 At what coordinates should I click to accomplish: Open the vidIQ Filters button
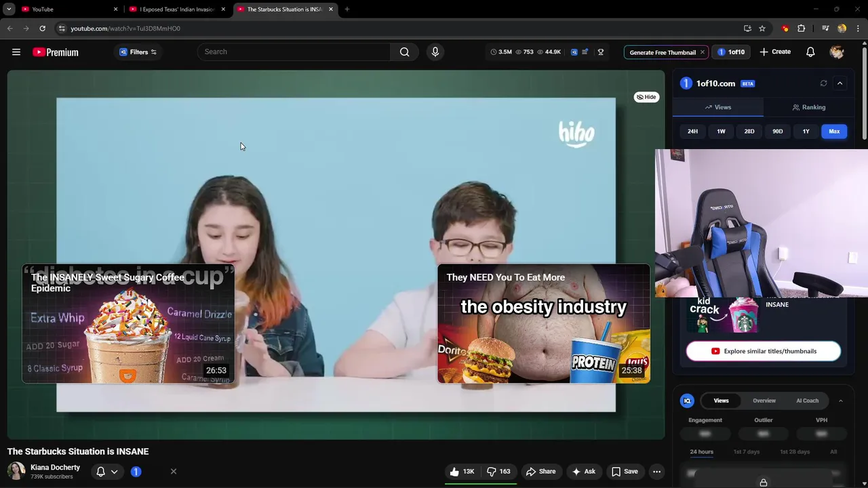click(x=138, y=52)
